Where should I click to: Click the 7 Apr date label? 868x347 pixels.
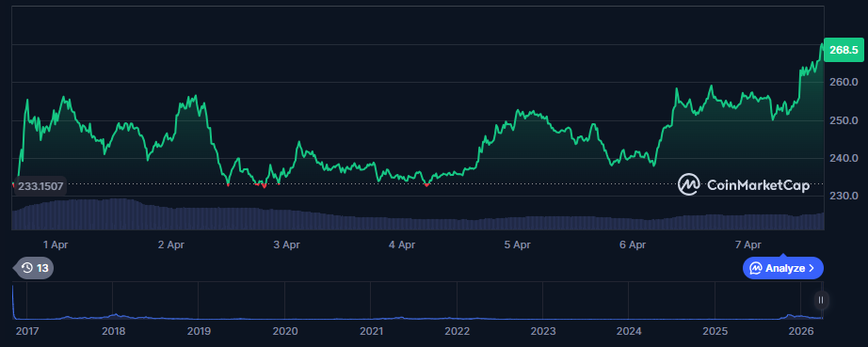[748, 244]
